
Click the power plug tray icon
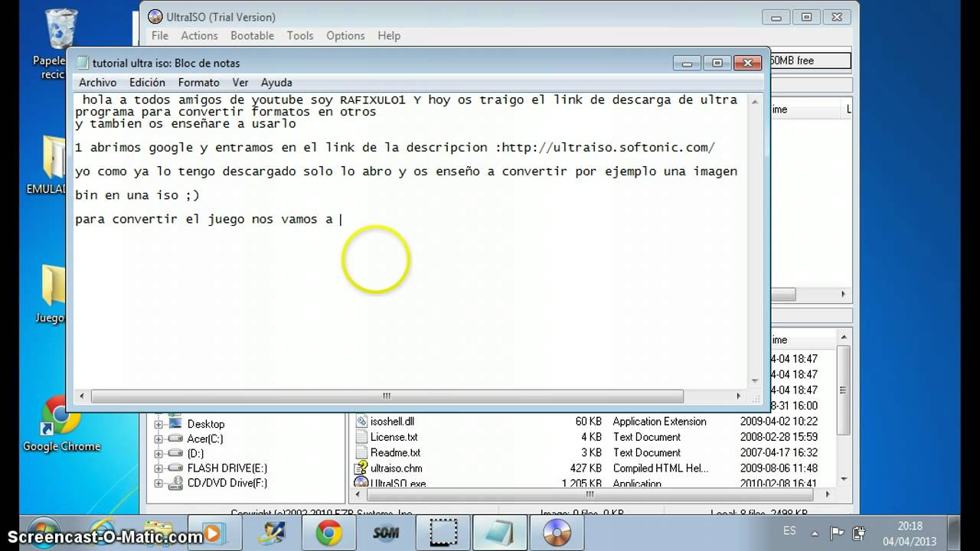point(860,533)
